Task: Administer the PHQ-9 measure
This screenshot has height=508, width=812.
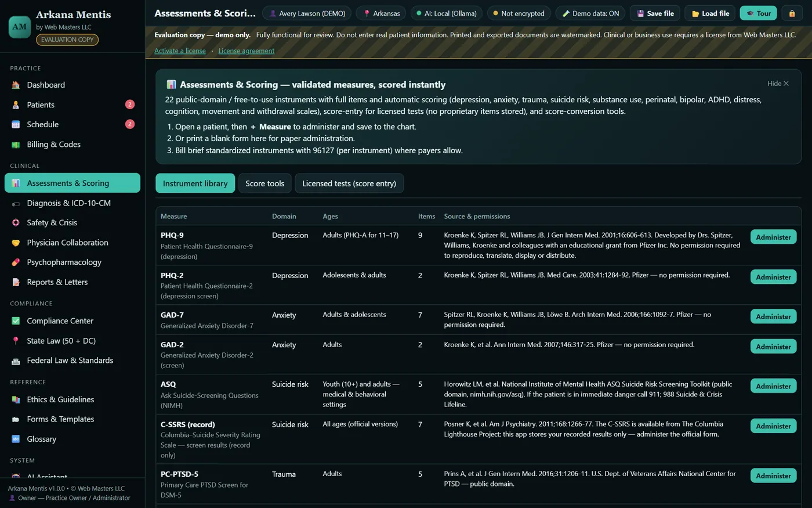Action: [x=773, y=237]
